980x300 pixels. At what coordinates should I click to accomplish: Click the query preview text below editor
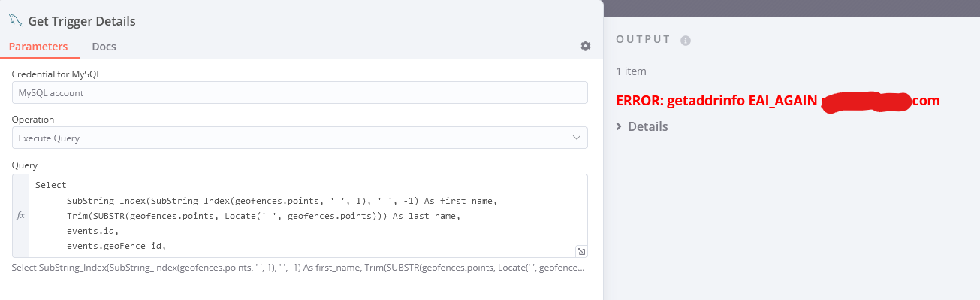pos(299,267)
